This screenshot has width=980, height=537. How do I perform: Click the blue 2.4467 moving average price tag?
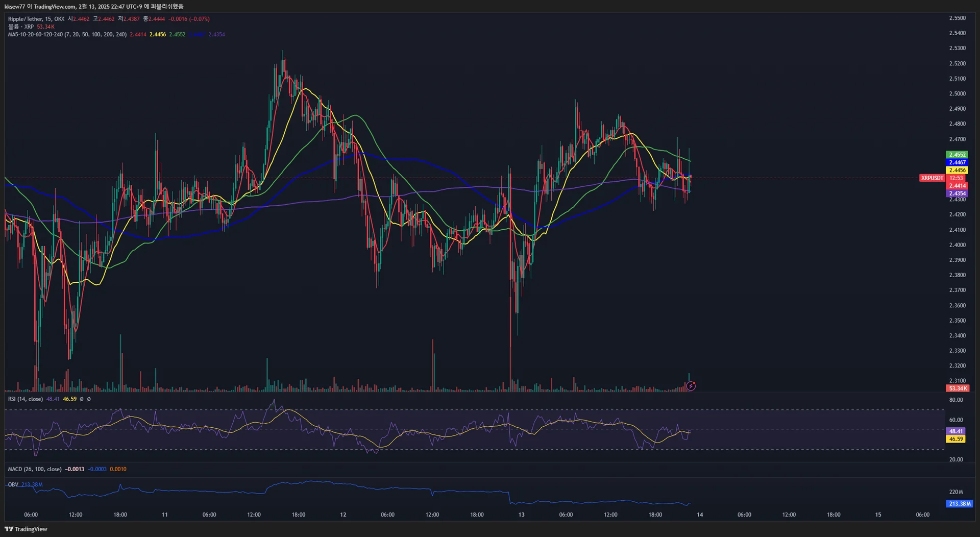pos(957,162)
